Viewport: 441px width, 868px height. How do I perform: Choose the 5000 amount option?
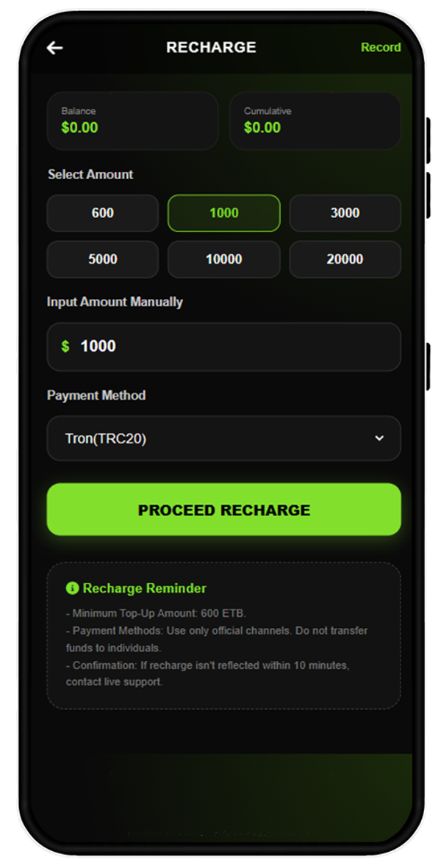click(x=102, y=259)
